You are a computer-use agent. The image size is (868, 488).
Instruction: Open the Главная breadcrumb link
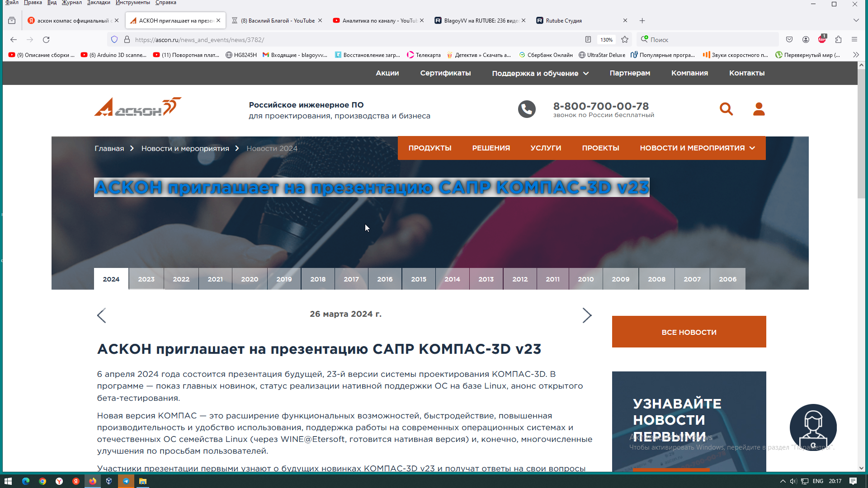(x=108, y=148)
